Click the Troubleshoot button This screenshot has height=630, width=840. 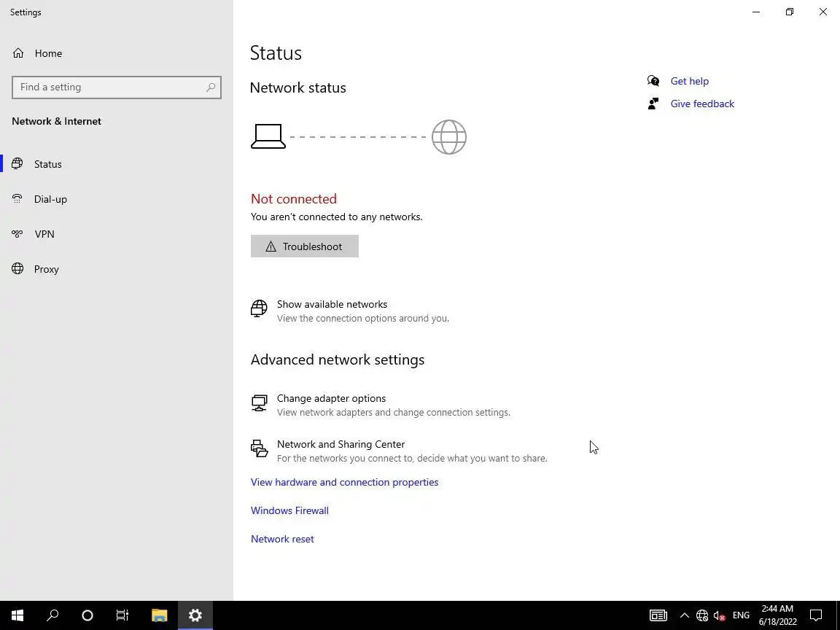(304, 246)
